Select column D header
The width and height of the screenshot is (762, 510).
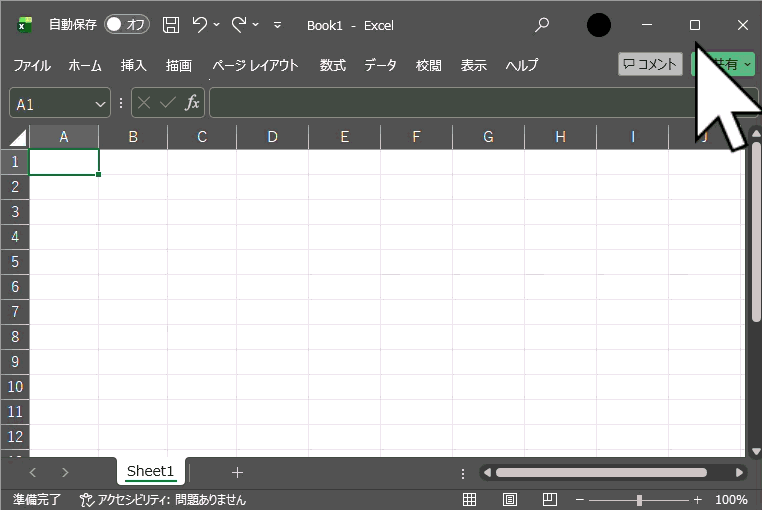(272, 137)
